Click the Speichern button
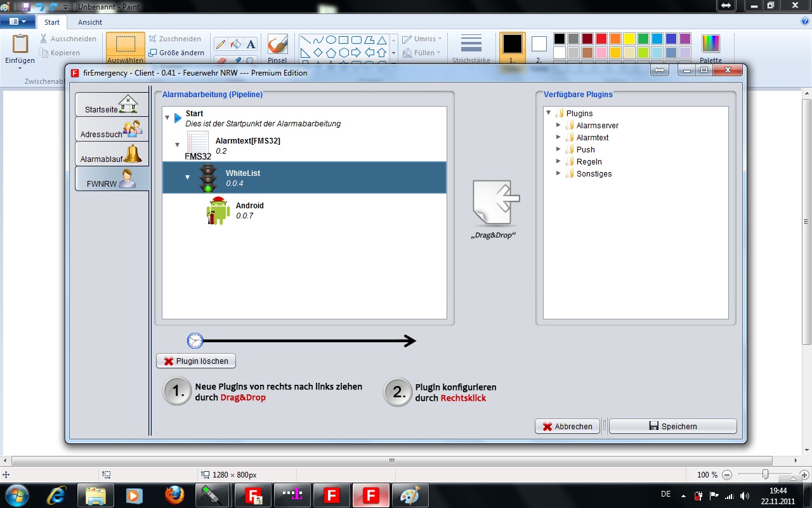This screenshot has width=812, height=508. coord(672,426)
